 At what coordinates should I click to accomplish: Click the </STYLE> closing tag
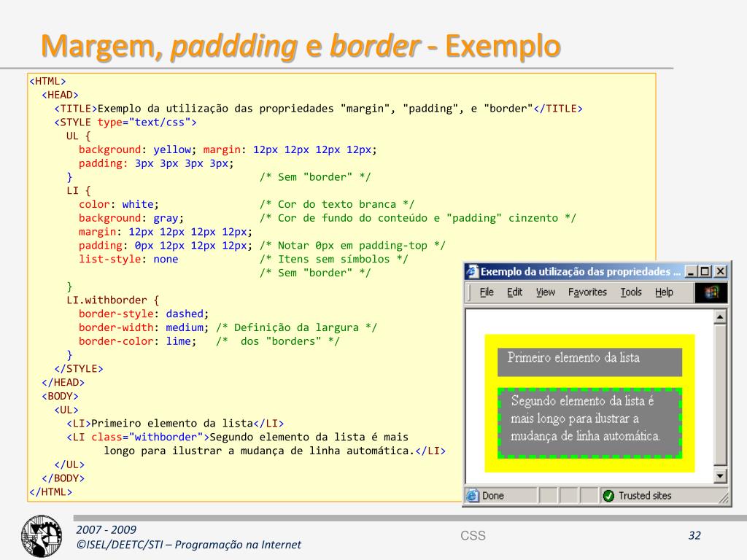(x=79, y=368)
